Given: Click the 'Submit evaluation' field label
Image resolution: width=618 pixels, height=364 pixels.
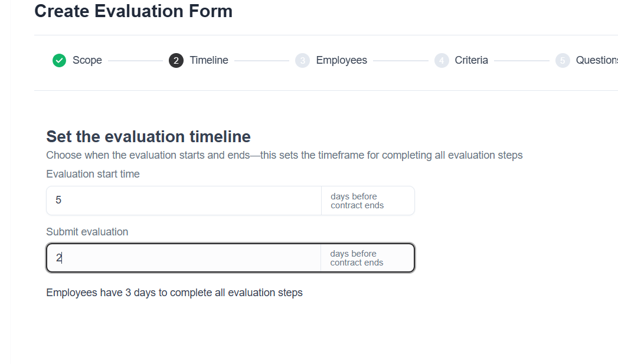Looking at the screenshot, I should click(x=87, y=232).
